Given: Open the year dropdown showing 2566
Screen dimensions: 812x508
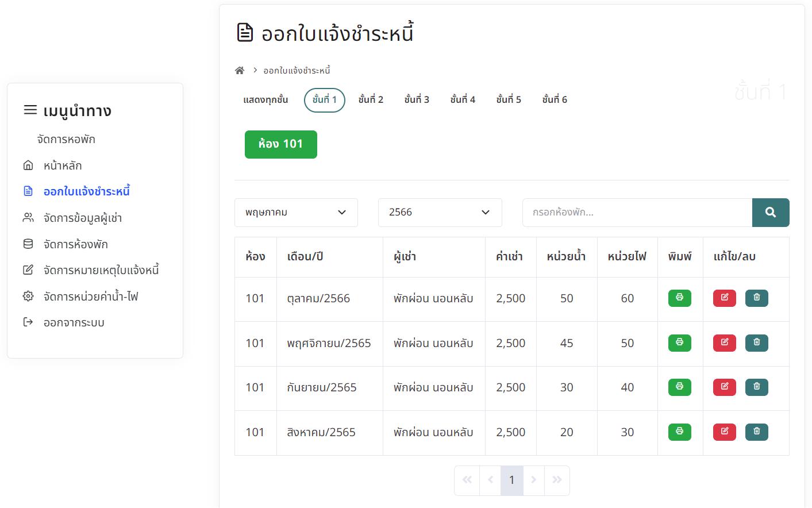Looking at the screenshot, I should click(440, 213).
